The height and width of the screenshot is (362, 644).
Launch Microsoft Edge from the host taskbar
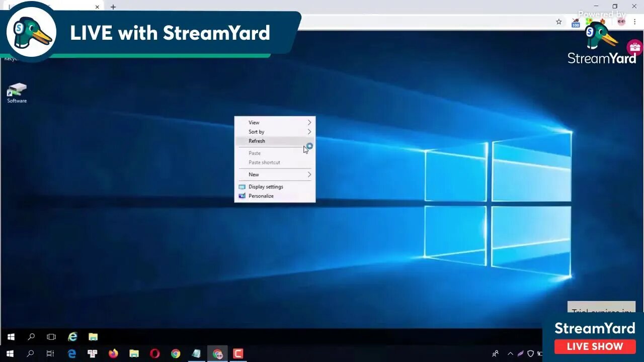pyautogui.click(x=72, y=353)
